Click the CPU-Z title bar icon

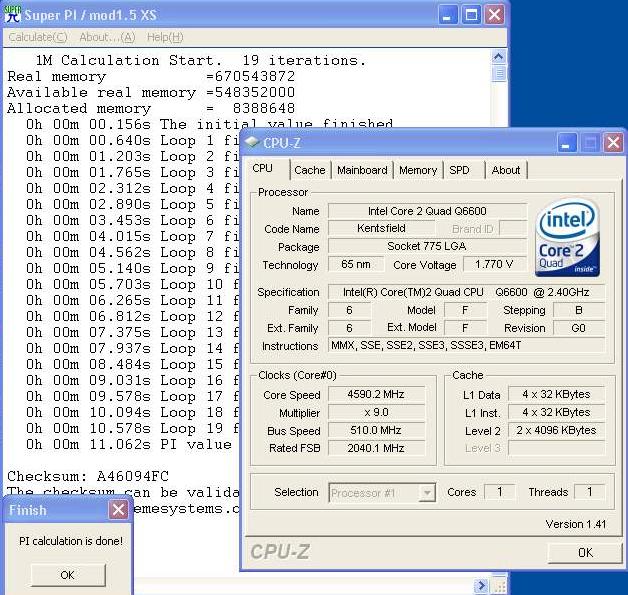pyautogui.click(x=252, y=142)
